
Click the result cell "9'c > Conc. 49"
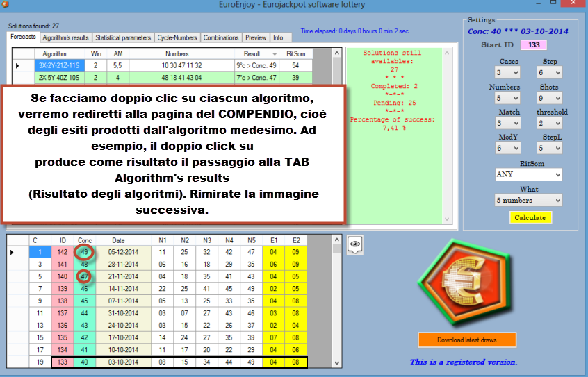(257, 65)
